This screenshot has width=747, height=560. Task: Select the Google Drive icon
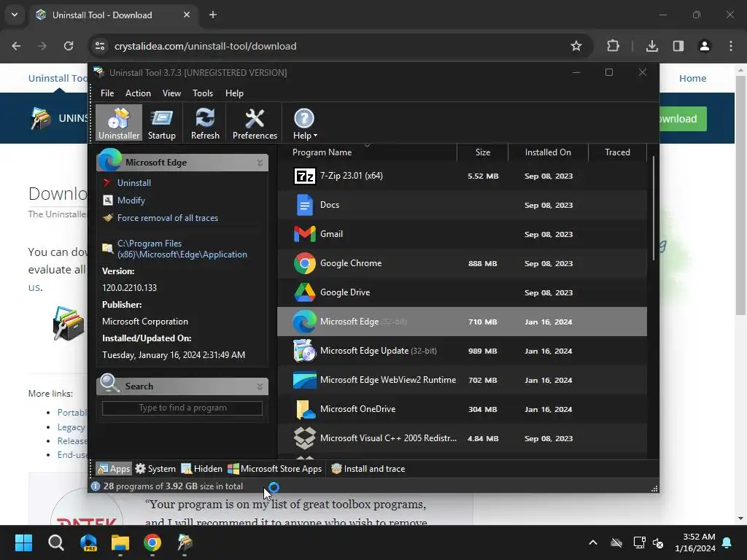coord(304,292)
